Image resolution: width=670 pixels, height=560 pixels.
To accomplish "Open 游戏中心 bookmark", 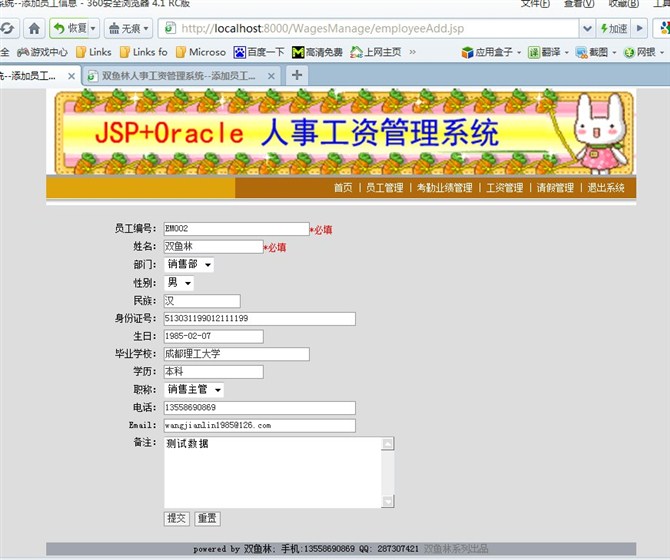I will tap(42, 52).
